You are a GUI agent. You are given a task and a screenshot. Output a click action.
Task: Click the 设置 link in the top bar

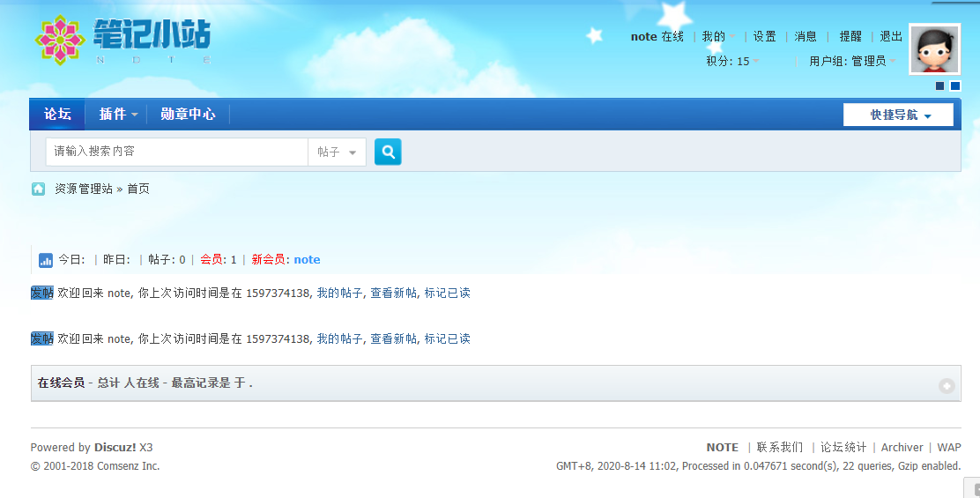[x=765, y=37]
